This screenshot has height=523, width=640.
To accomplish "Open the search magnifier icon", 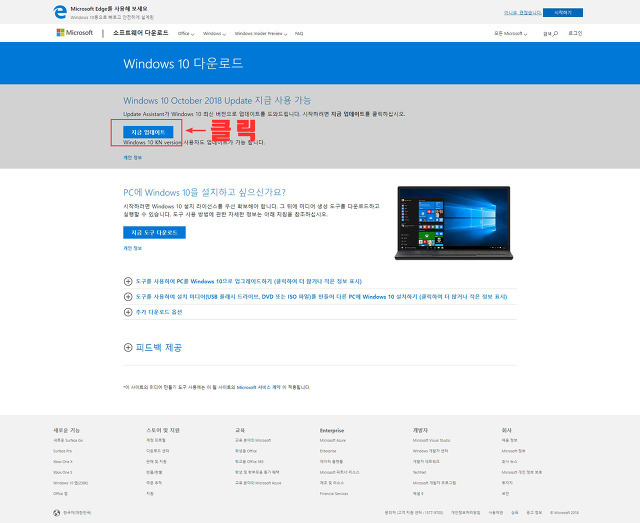I will (x=556, y=33).
